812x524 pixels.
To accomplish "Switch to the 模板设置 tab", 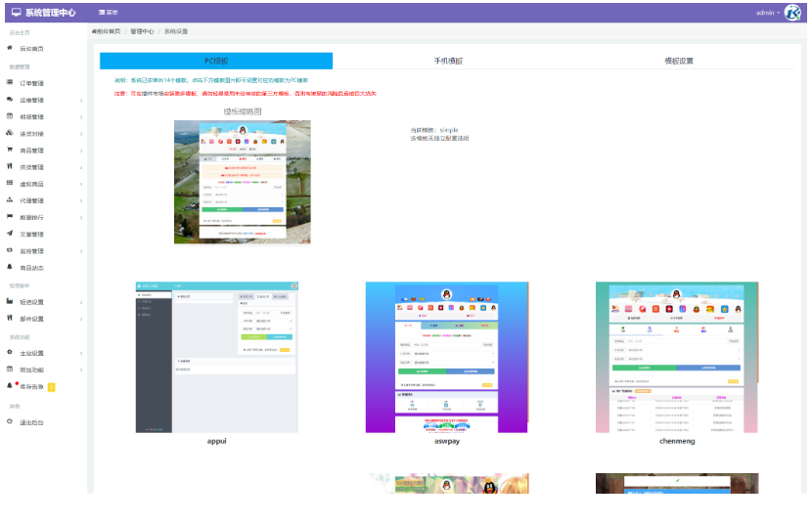I will pos(678,61).
